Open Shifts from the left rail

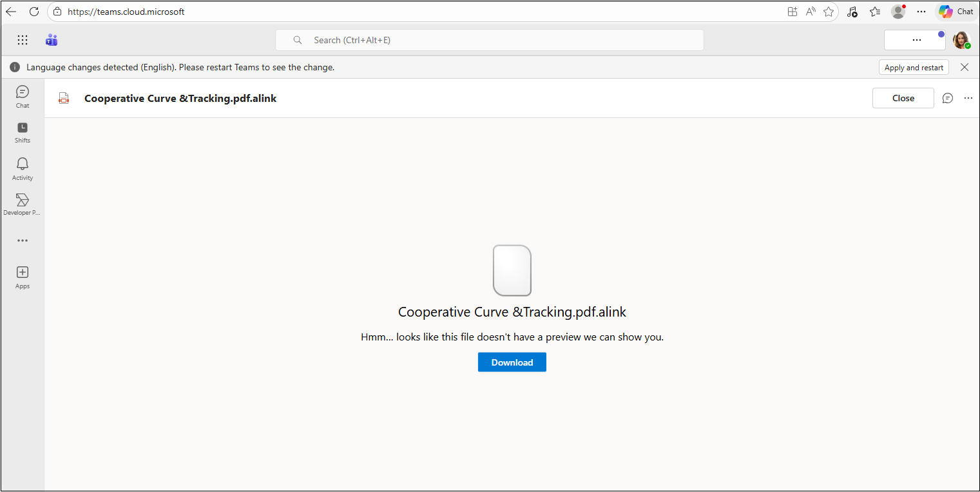click(x=23, y=132)
